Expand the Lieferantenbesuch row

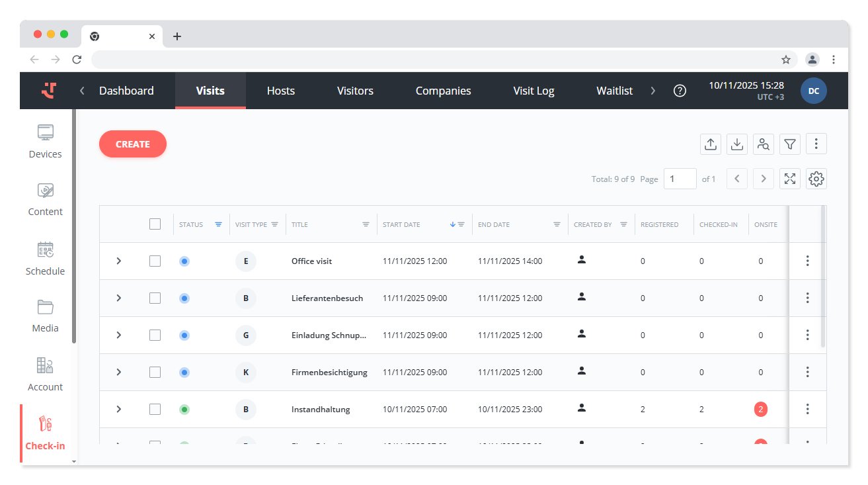(119, 298)
